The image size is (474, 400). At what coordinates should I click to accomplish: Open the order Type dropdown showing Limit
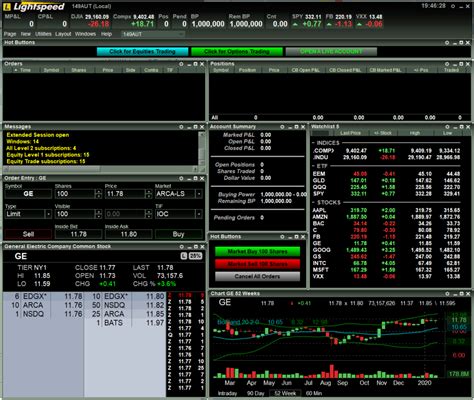click(48, 214)
